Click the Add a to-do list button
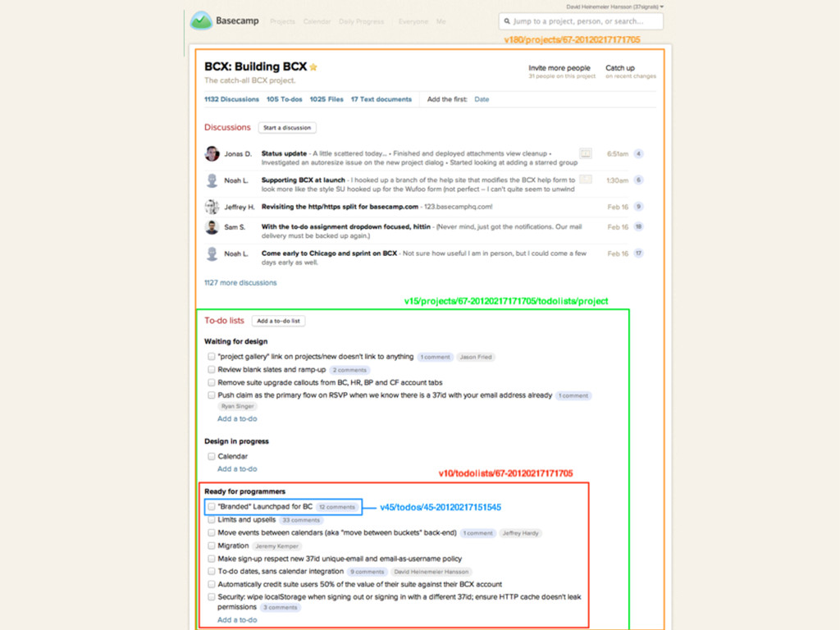 279,321
